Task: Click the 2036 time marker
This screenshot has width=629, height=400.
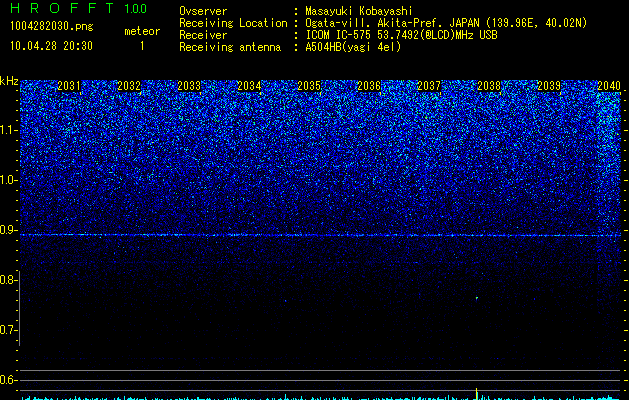Action: (369, 85)
